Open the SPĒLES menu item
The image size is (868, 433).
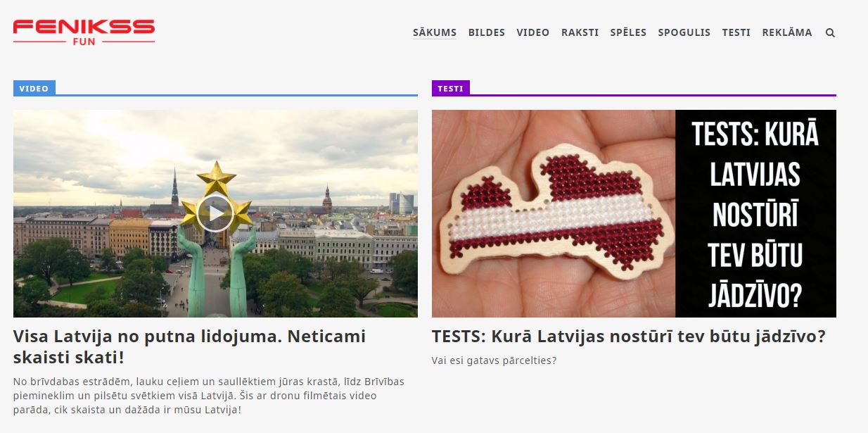coord(628,32)
